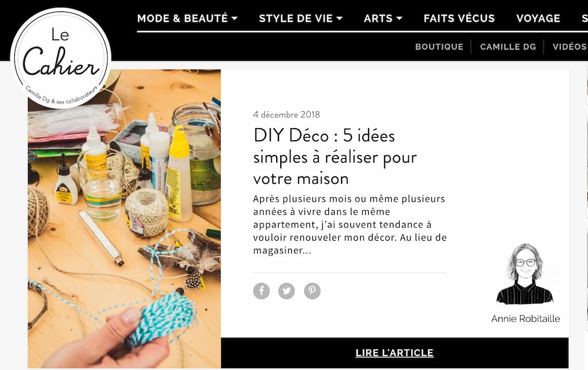The width and height of the screenshot is (588, 370).
Task: Go to the Voyage section
Action: 538,18
